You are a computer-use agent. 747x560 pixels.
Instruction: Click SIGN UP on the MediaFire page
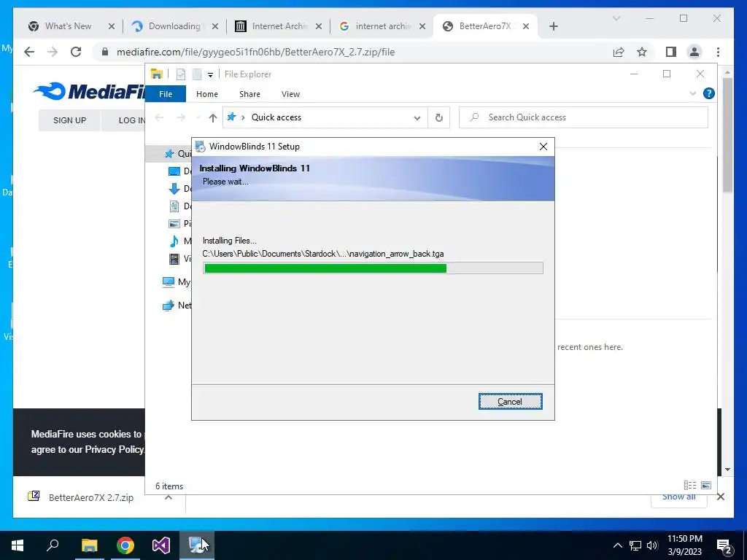(69, 120)
